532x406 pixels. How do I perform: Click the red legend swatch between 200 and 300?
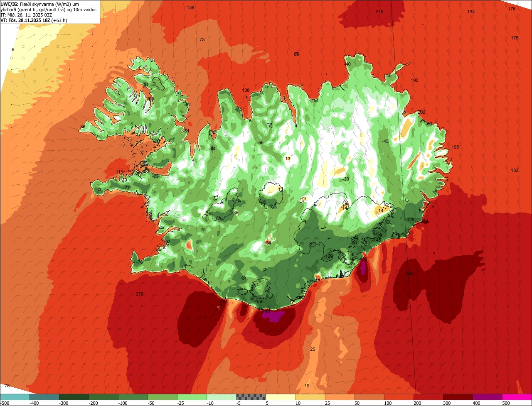coord(429,397)
